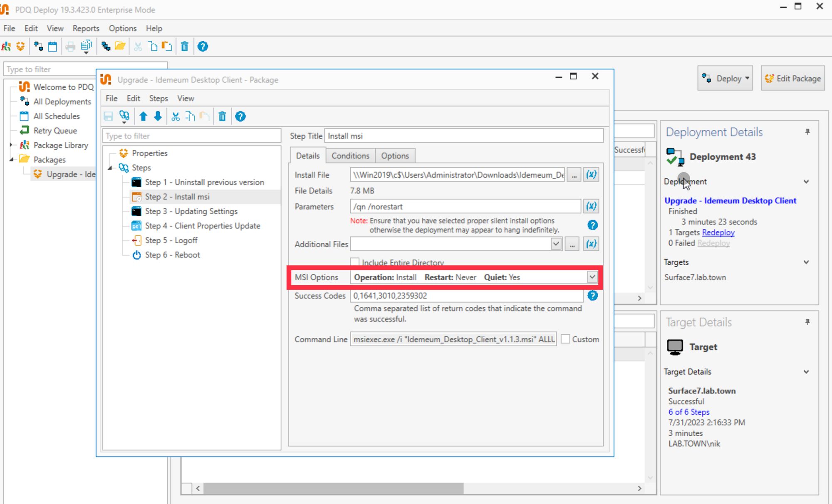This screenshot has width=832, height=504.
Task: Click the print icon in main toolbar
Action: tap(70, 46)
